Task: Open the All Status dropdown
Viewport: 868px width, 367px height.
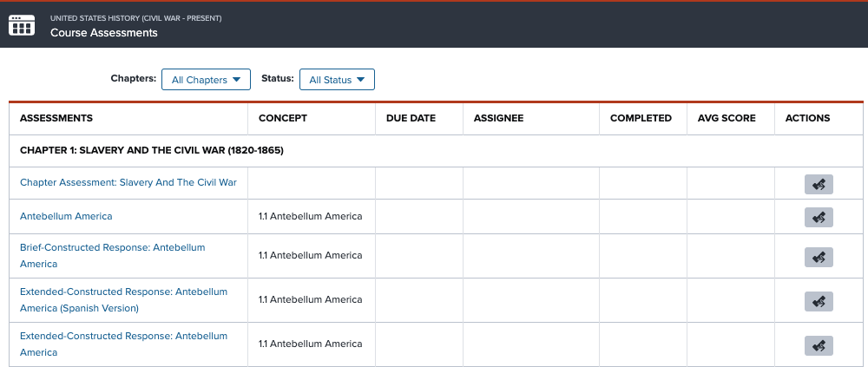Action: click(337, 80)
